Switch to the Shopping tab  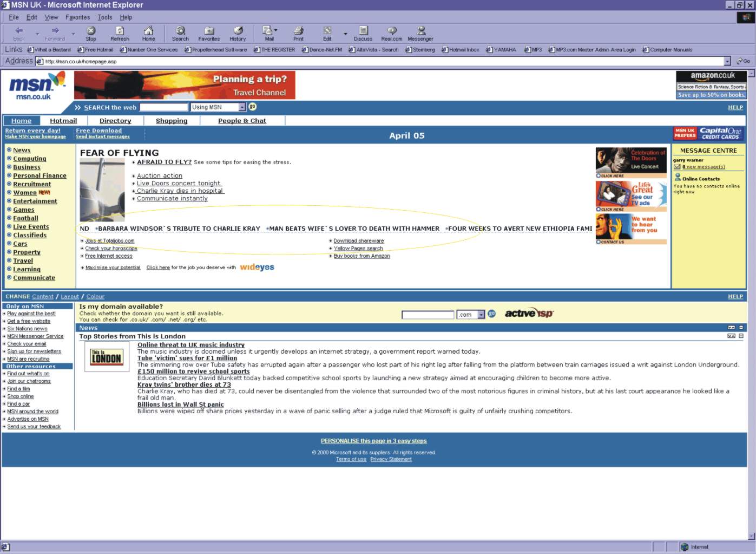[172, 121]
